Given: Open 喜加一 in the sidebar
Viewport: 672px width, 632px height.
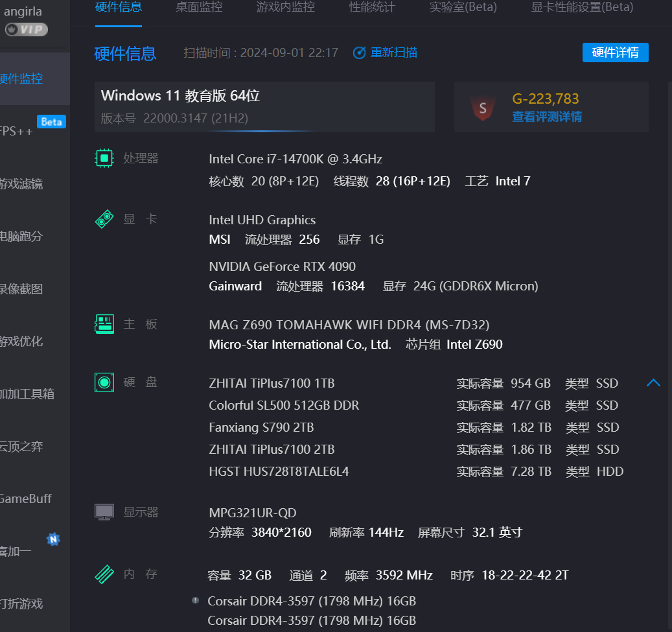Looking at the screenshot, I should 16,552.
